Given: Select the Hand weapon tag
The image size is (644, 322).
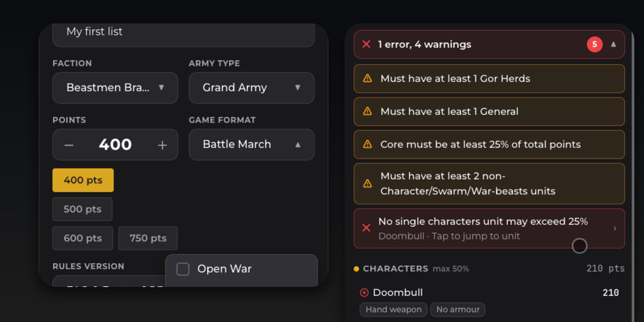Looking at the screenshot, I should (x=393, y=310).
